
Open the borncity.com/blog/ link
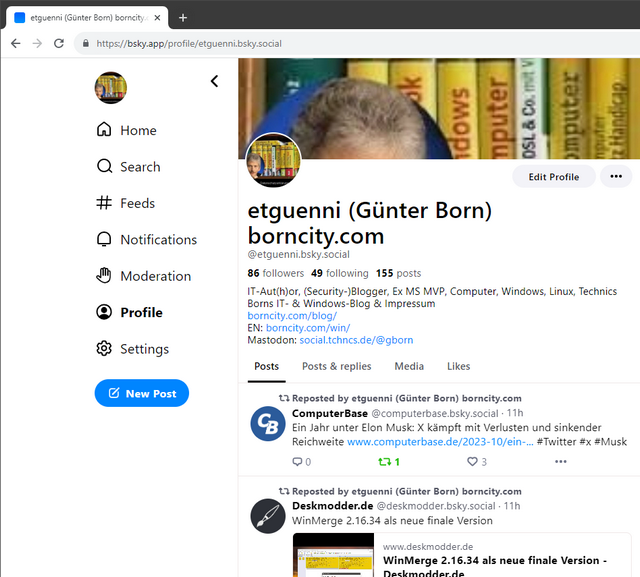tap(292, 315)
